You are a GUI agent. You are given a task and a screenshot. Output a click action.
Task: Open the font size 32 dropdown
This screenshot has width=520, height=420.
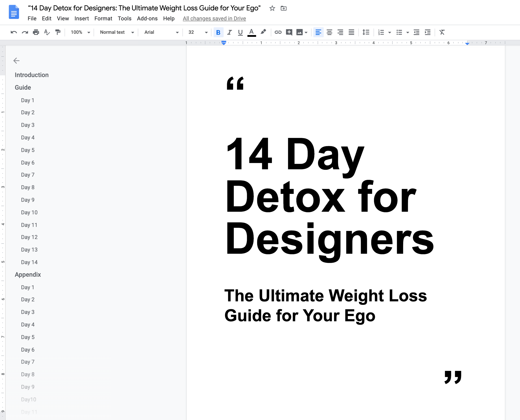point(198,32)
